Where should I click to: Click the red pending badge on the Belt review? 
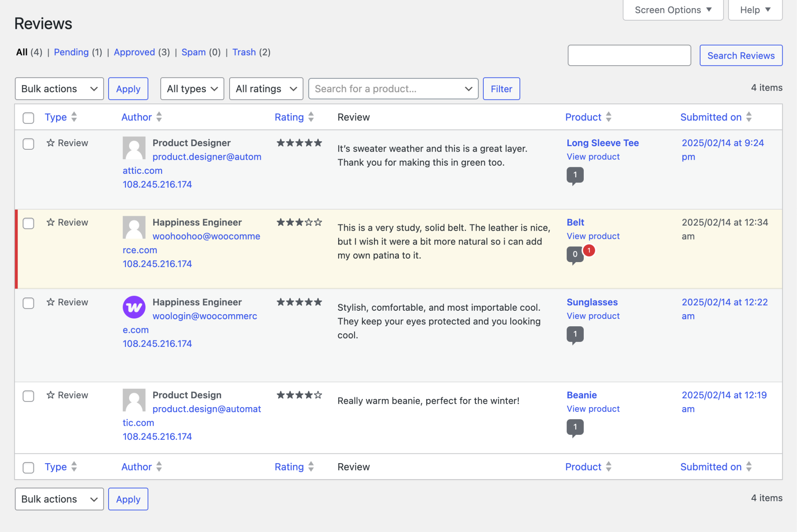click(589, 251)
